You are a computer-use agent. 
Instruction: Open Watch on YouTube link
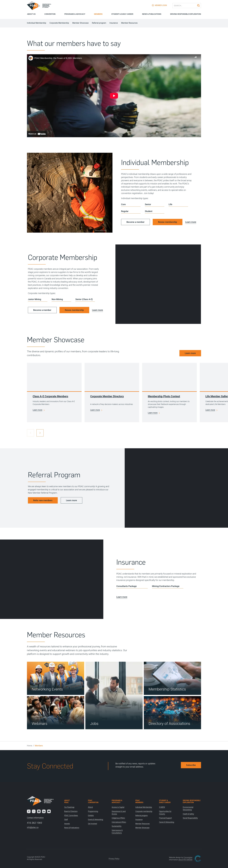pos(37,134)
